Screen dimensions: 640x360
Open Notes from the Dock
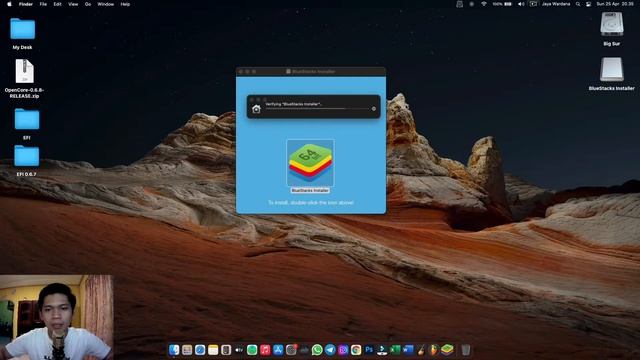[213, 350]
